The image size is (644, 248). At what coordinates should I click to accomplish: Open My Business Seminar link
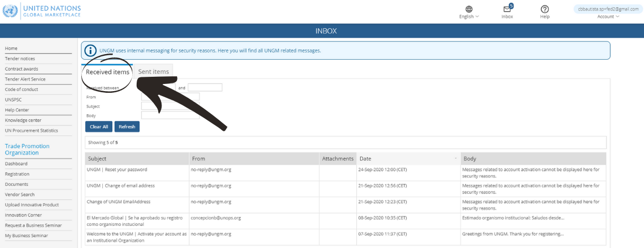tap(27, 235)
